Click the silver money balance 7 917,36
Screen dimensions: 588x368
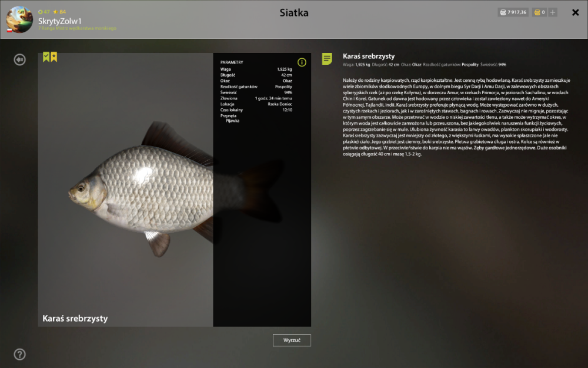[x=513, y=12]
